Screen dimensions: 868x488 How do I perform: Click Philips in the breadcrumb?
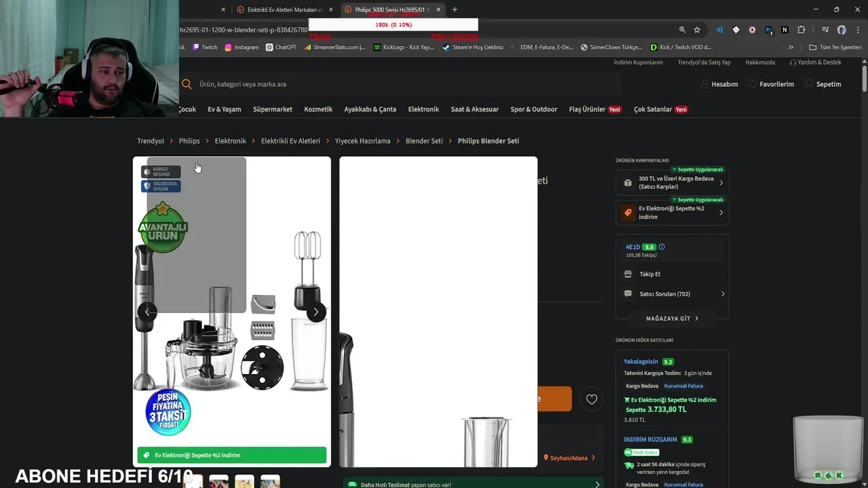[x=189, y=141]
